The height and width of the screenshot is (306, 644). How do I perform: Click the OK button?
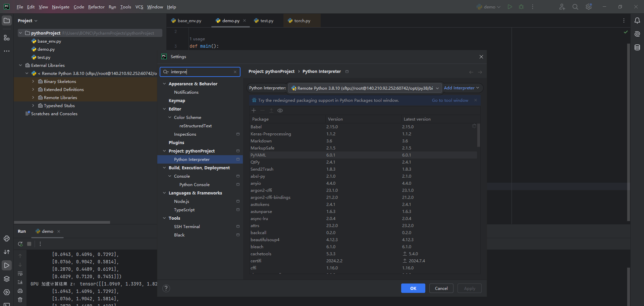pos(413,288)
